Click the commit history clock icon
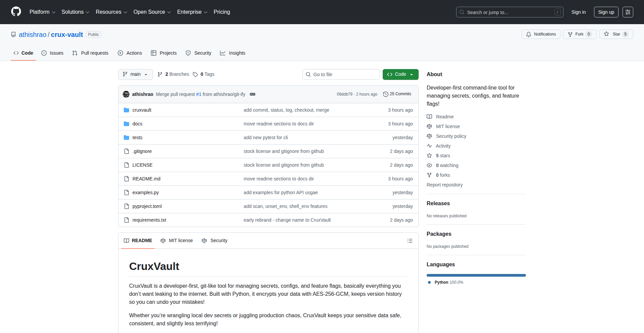This screenshot has height=333, width=644. pyautogui.click(x=386, y=94)
